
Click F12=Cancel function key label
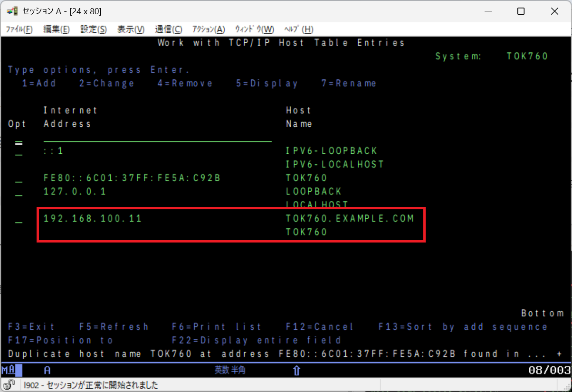[x=320, y=327]
